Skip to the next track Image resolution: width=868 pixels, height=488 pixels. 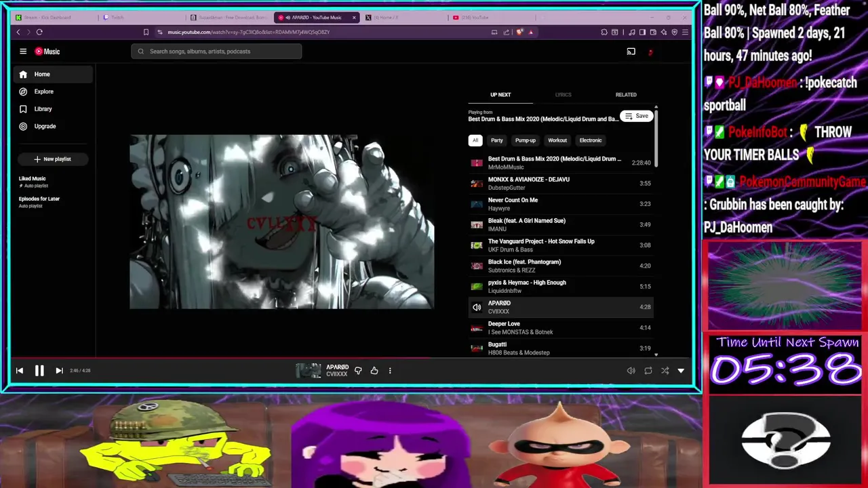click(59, 371)
